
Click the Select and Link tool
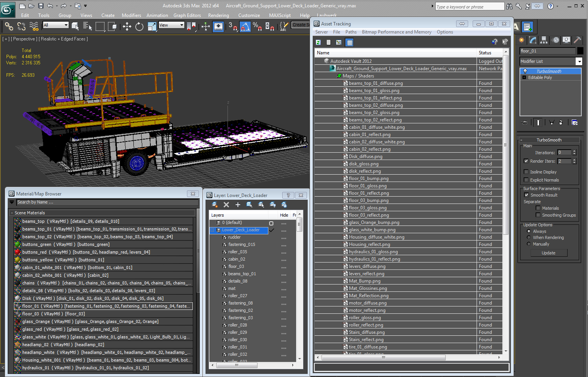click(9, 26)
